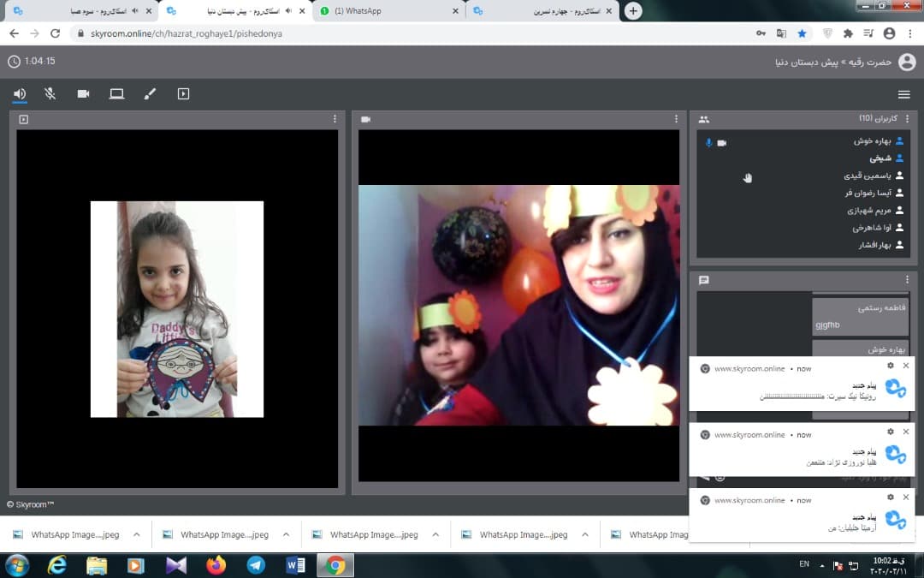
Task: Click the media player icon in toolbar
Action: 183,94
